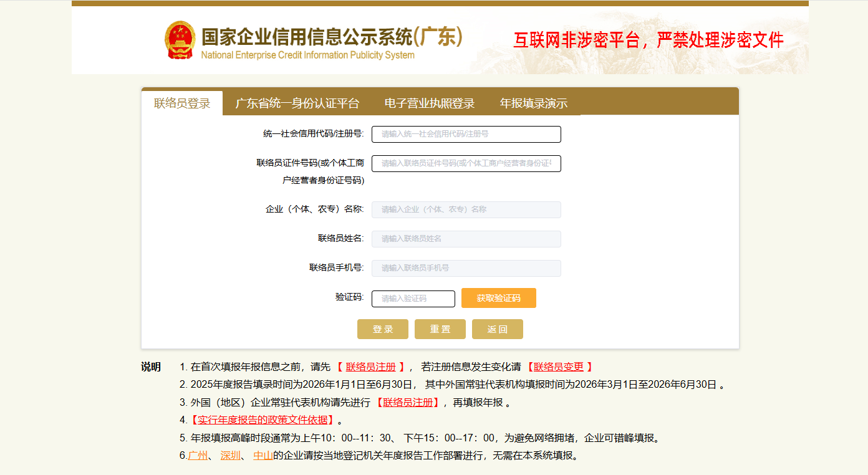The height and width of the screenshot is (475, 868).
Task: Click the orange 获取验证码 button
Action: coord(499,298)
